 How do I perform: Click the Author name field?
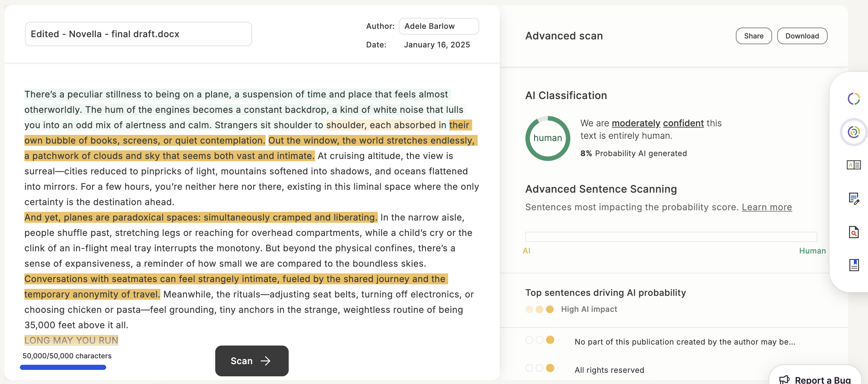pyautogui.click(x=438, y=26)
